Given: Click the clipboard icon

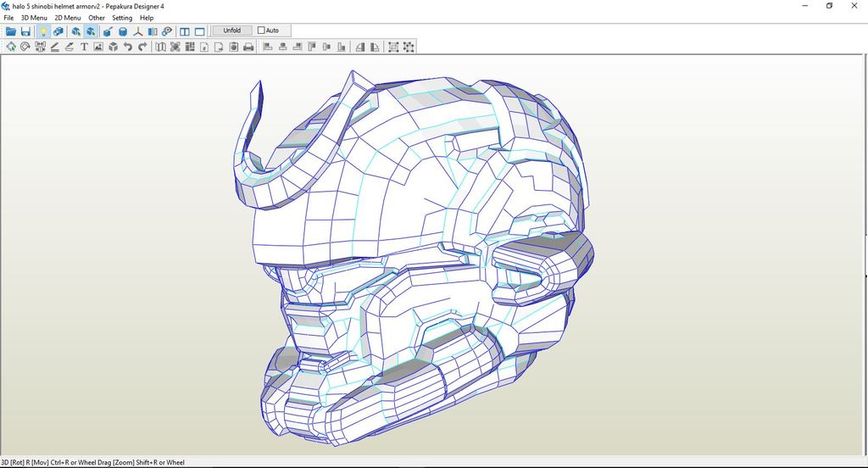Looking at the screenshot, I should click(234, 47).
